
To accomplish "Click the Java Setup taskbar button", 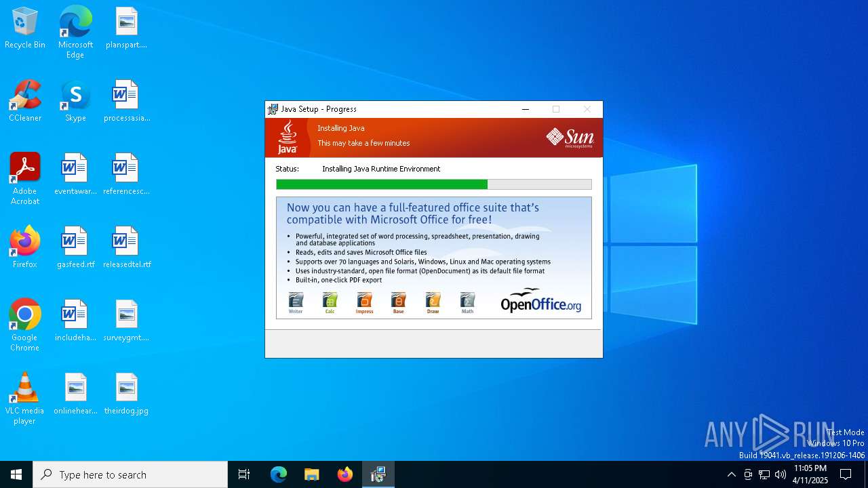I will point(378,474).
